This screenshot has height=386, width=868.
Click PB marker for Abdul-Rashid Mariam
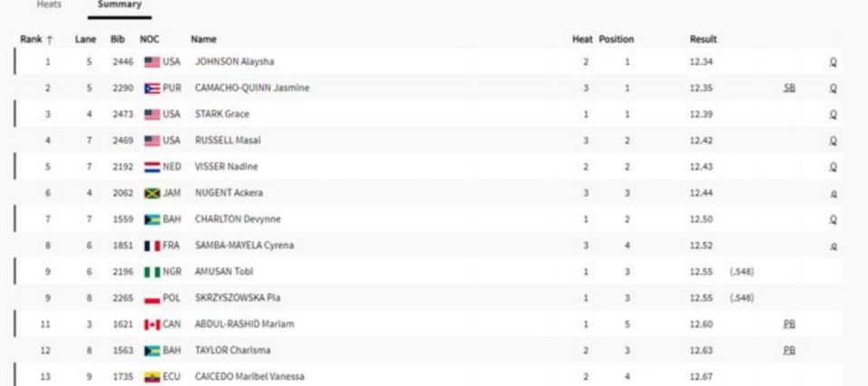coord(789,325)
